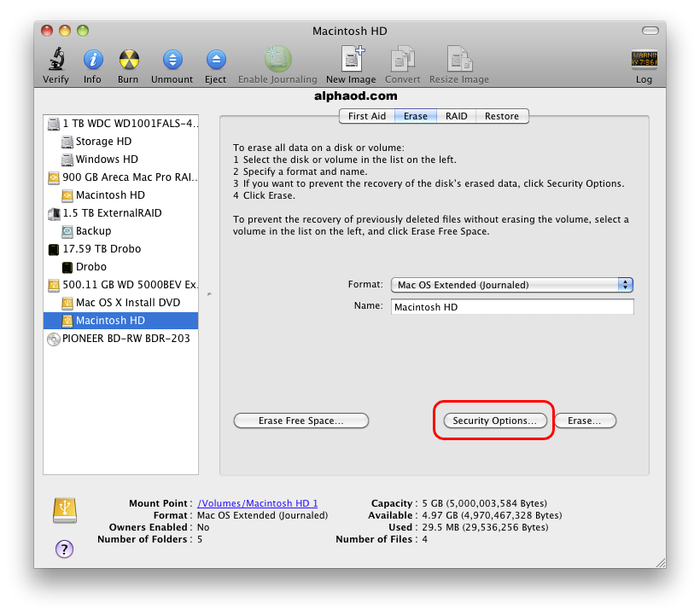700x615 pixels.
Task: Select Macintosh HD under Areca RAID
Action: (121, 194)
